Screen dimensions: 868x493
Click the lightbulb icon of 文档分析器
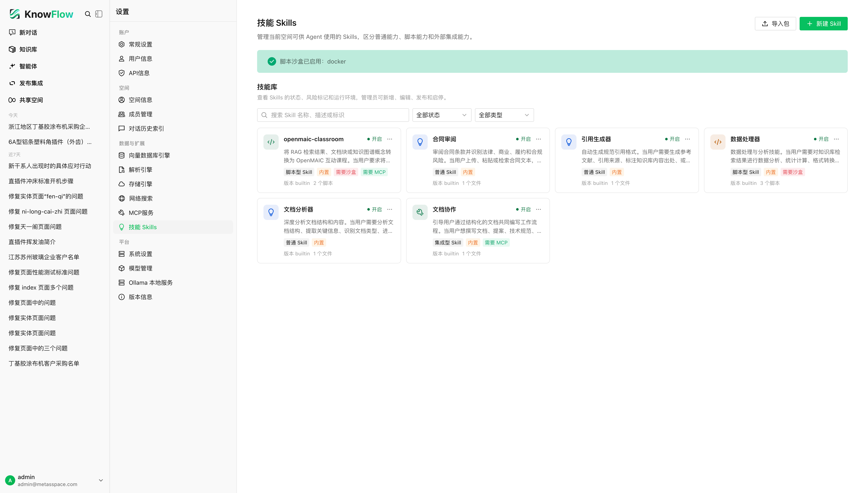(271, 212)
